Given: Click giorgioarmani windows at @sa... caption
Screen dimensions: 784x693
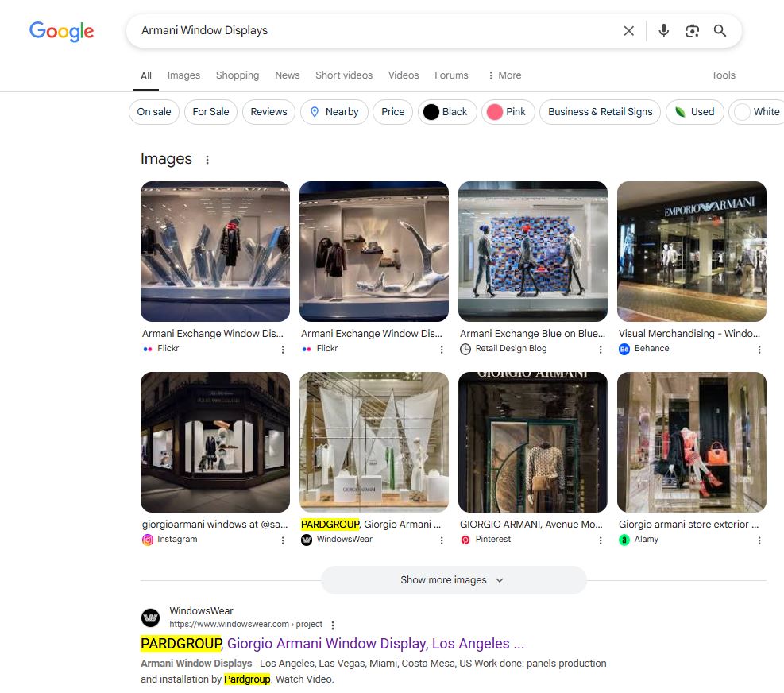Looking at the screenshot, I should (x=215, y=524).
